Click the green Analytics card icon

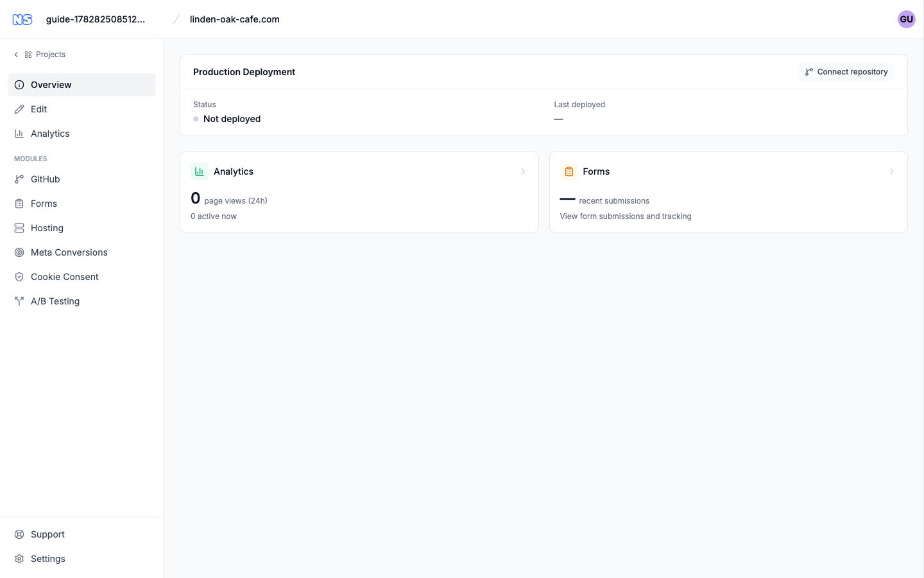(x=200, y=171)
